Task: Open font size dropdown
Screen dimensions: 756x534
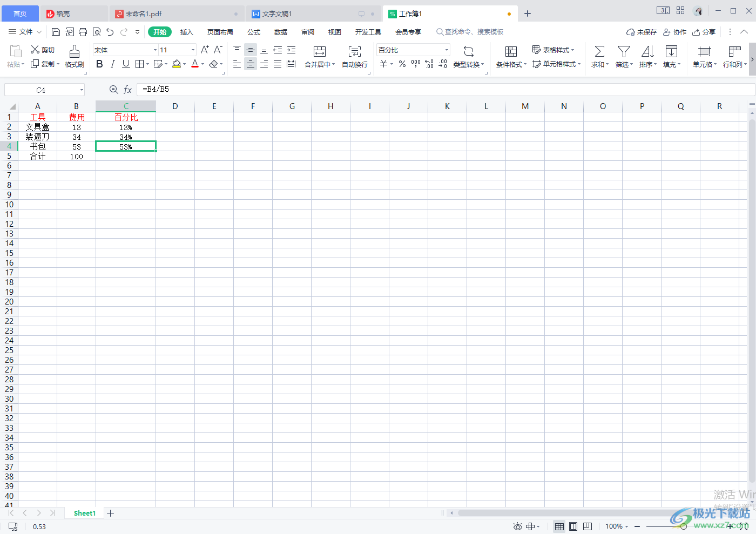Action: click(193, 50)
